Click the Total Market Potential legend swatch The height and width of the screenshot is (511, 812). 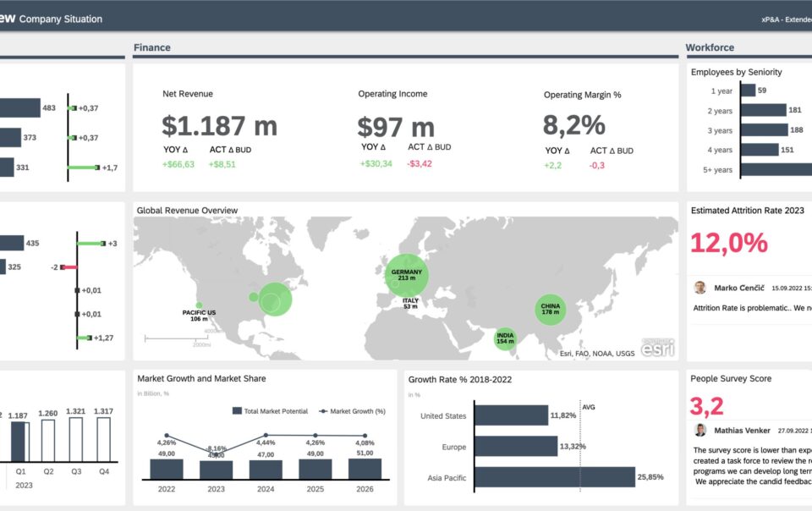pyautogui.click(x=237, y=411)
